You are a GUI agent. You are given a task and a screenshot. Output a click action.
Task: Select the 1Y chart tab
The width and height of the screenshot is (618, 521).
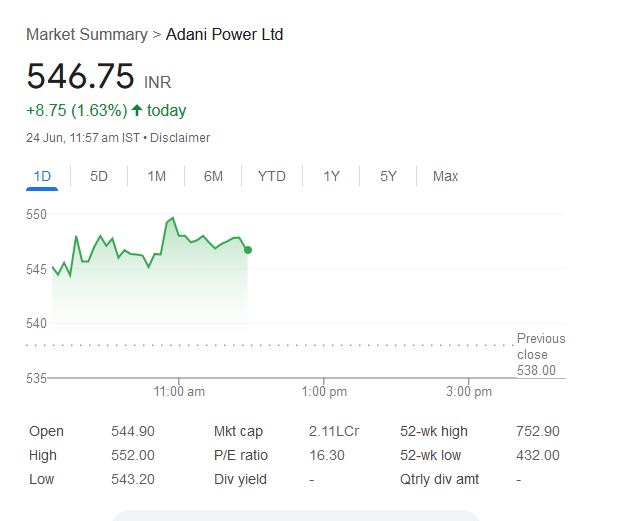pos(331,176)
